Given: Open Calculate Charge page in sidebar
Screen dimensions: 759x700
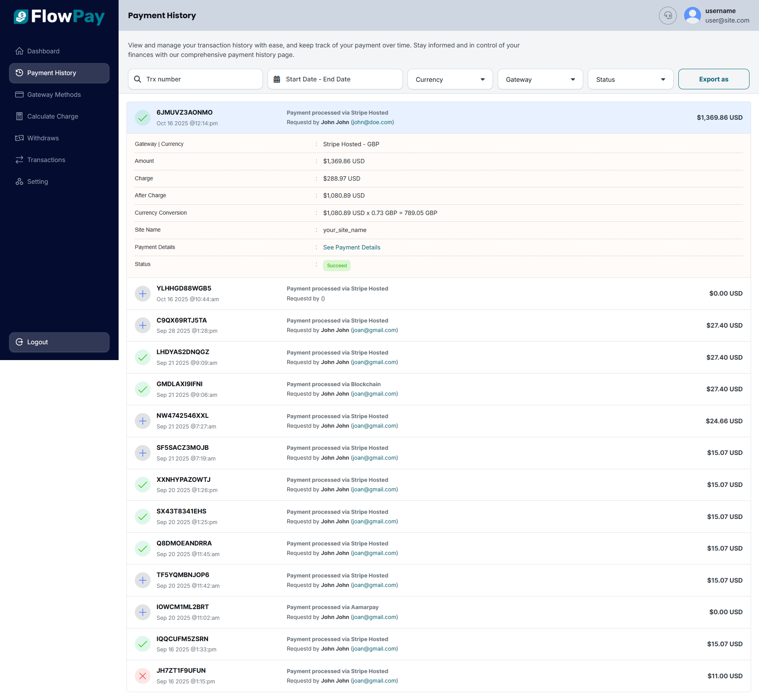Looking at the screenshot, I should [x=53, y=117].
